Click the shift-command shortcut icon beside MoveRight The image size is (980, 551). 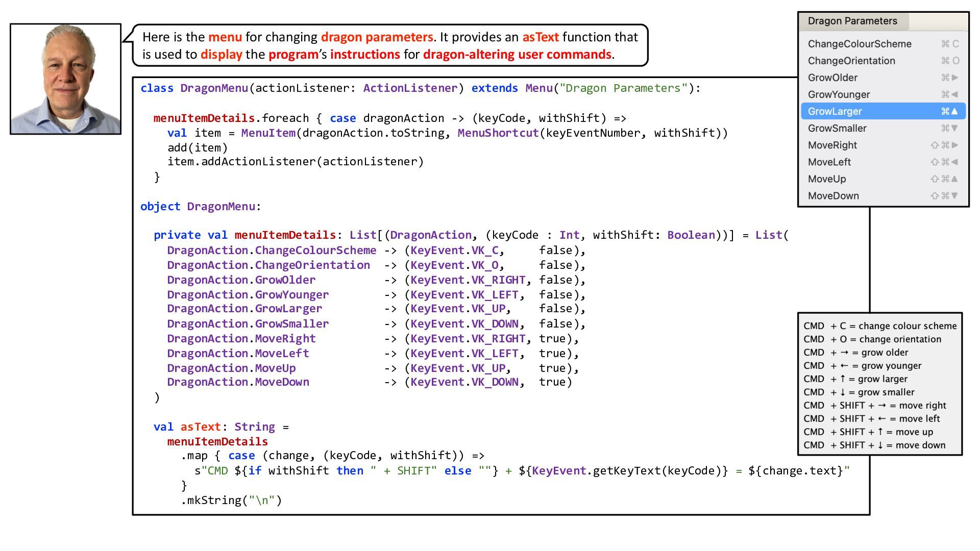coord(944,145)
